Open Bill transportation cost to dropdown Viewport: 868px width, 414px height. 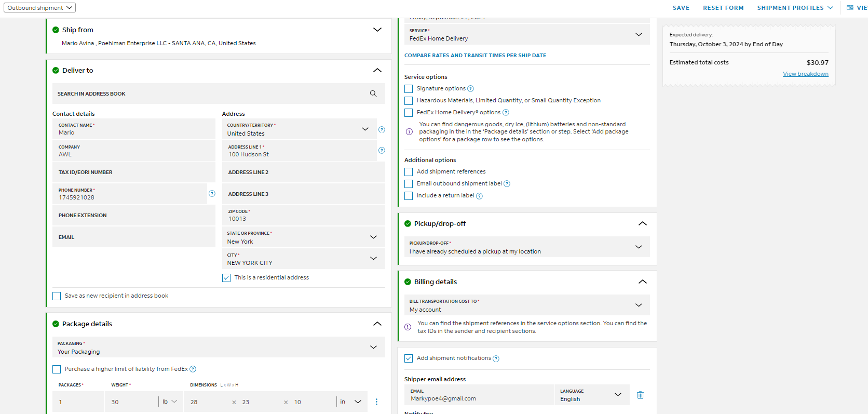(x=527, y=305)
